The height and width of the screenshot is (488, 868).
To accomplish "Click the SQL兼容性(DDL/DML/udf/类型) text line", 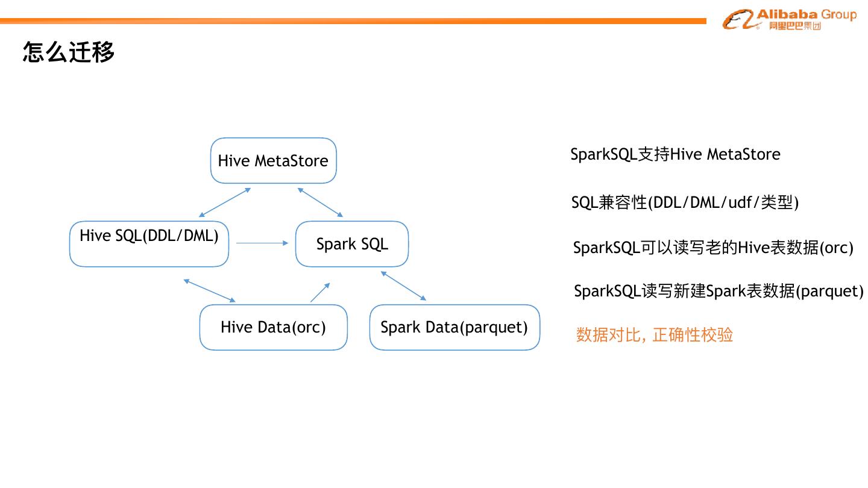I will (x=685, y=202).
